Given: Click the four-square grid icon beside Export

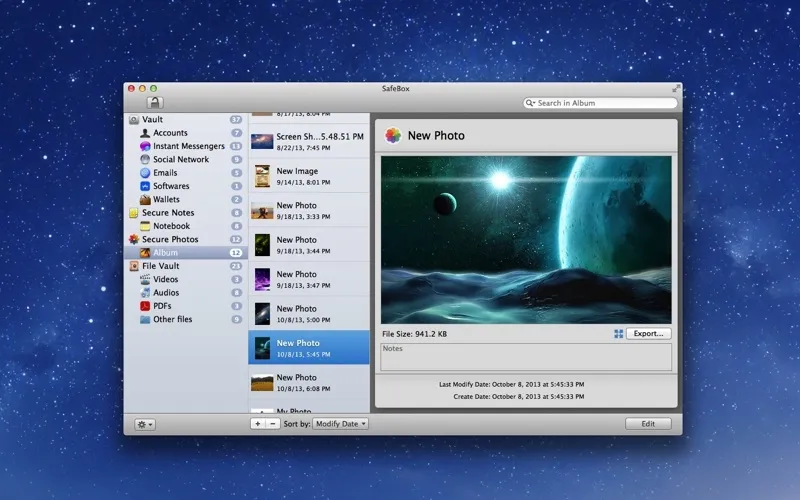Looking at the screenshot, I should pos(619,333).
